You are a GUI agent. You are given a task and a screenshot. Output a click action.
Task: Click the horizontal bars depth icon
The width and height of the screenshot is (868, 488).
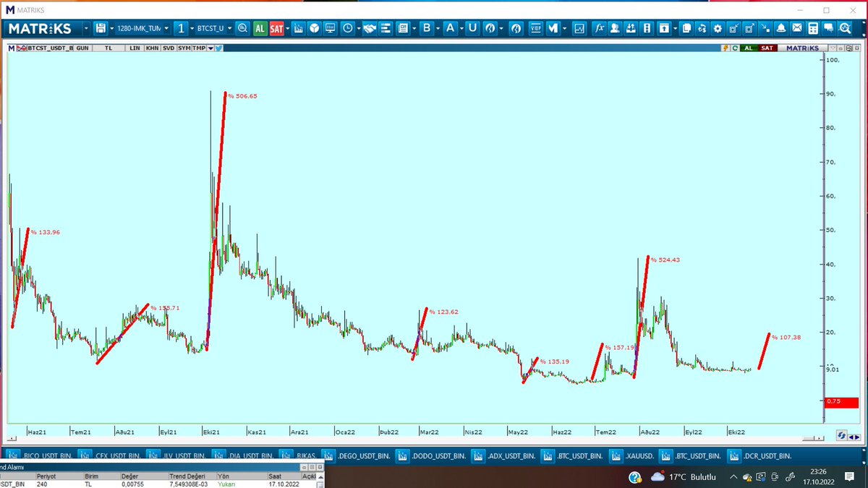coord(386,28)
